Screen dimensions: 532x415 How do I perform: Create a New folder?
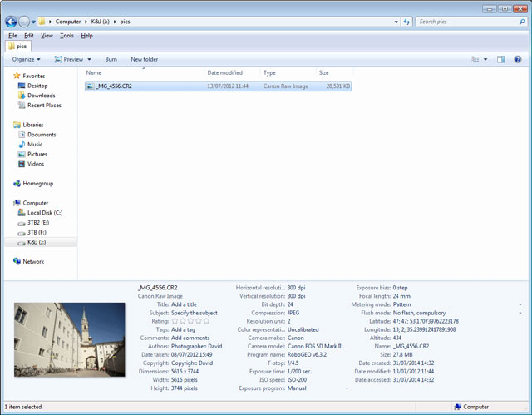tap(145, 59)
